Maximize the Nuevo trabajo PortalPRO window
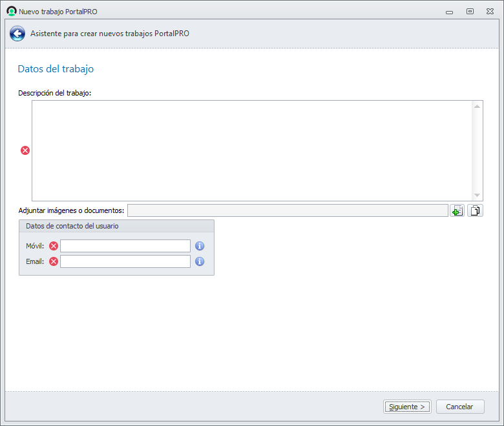504x426 pixels. tap(470, 12)
